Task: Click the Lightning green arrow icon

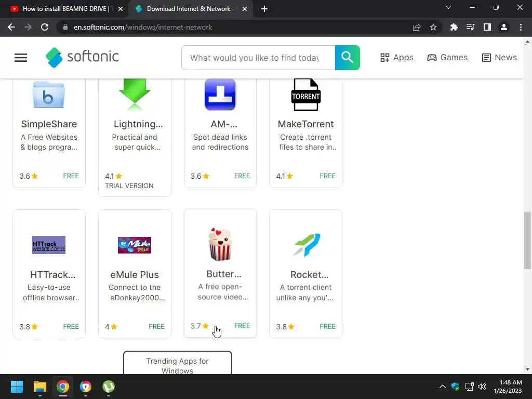Action: tap(135, 95)
